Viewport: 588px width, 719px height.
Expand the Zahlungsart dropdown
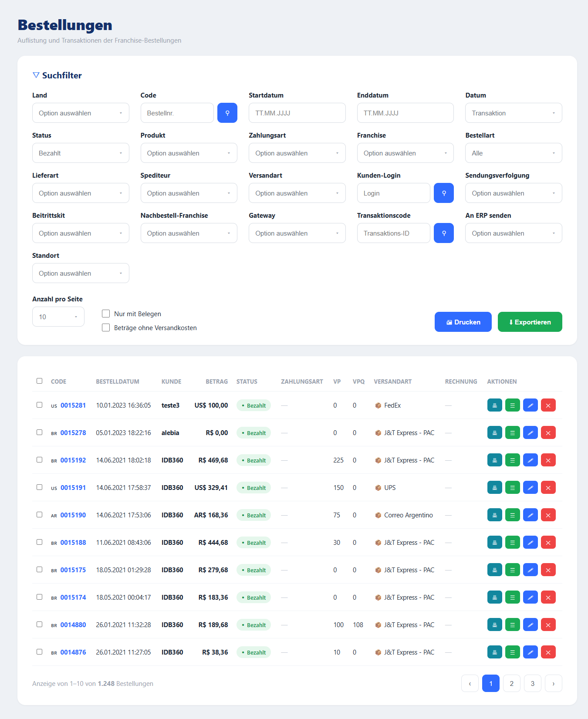pos(297,153)
